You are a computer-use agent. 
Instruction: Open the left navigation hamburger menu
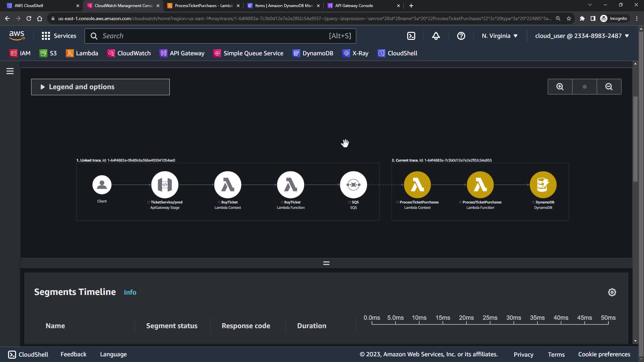pos(10,71)
